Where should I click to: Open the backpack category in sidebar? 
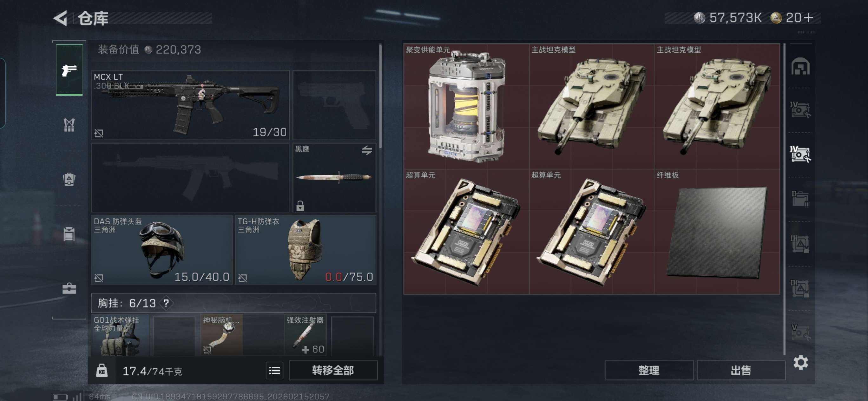(69, 179)
